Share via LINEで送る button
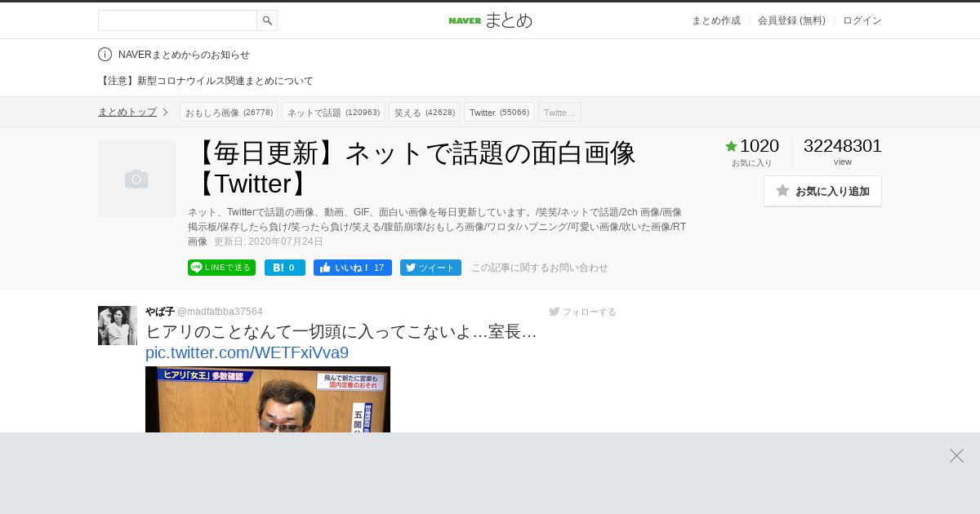The width and height of the screenshot is (980, 514). (221, 268)
